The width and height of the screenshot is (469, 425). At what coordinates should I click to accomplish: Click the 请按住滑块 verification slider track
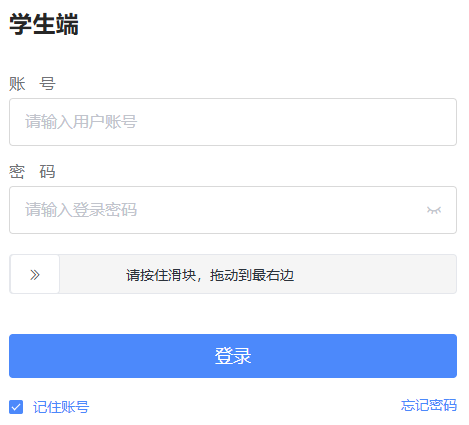[233, 274]
